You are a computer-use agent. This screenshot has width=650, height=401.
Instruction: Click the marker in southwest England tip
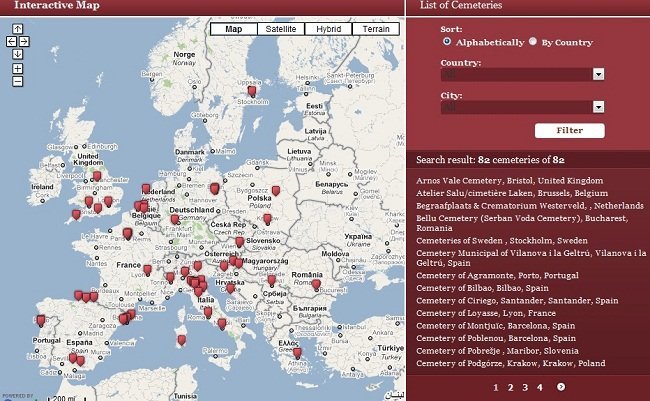pyautogui.click(x=76, y=215)
